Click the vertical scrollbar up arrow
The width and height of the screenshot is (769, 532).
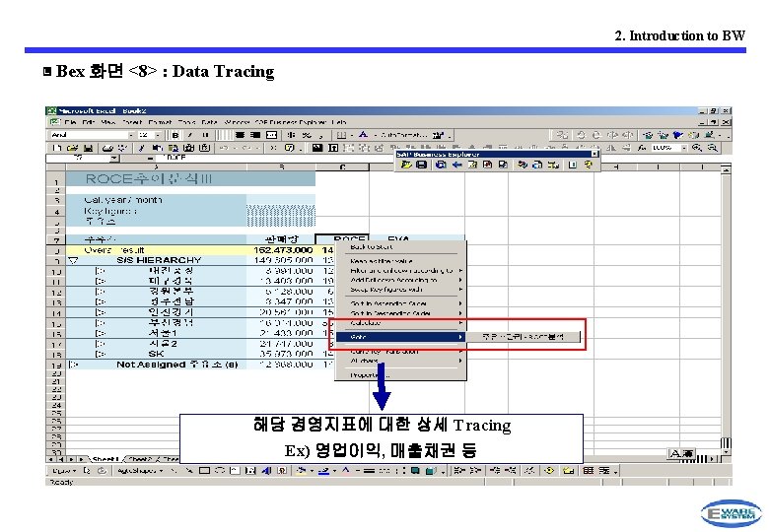click(726, 169)
